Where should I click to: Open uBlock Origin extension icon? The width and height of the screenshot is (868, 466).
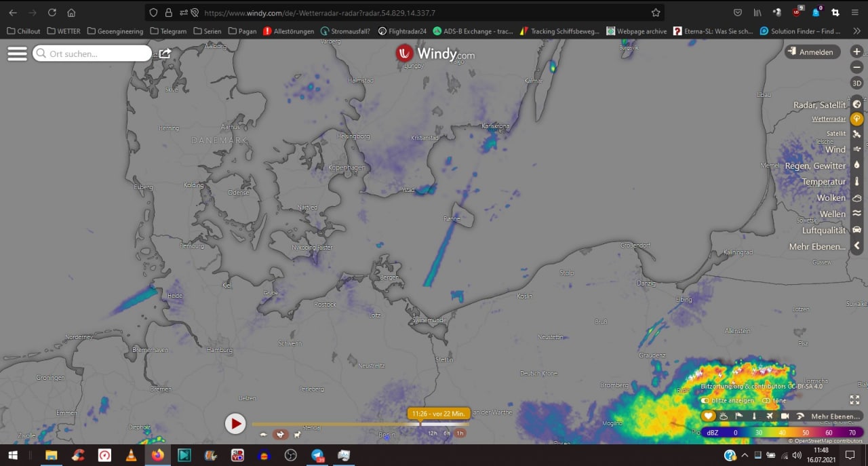(797, 12)
